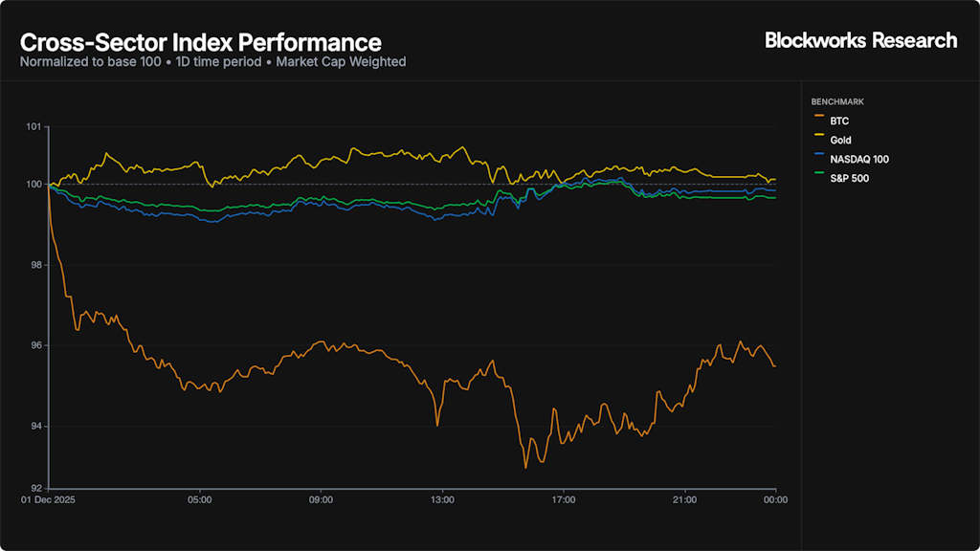This screenshot has width=980, height=551.
Task: Click the green S&P 500 legend marker
Action: click(x=817, y=179)
